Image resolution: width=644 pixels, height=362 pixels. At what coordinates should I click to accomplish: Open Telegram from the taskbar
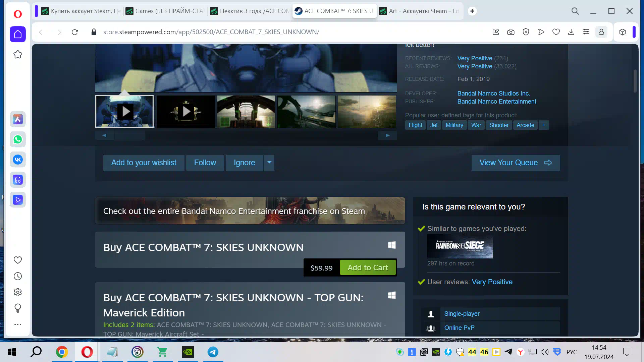click(x=213, y=352)
